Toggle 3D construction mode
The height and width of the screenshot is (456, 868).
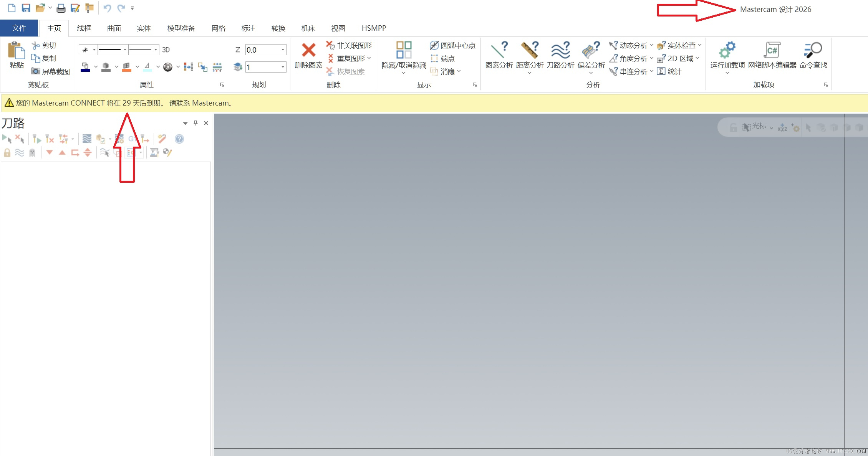pos(166,50)
